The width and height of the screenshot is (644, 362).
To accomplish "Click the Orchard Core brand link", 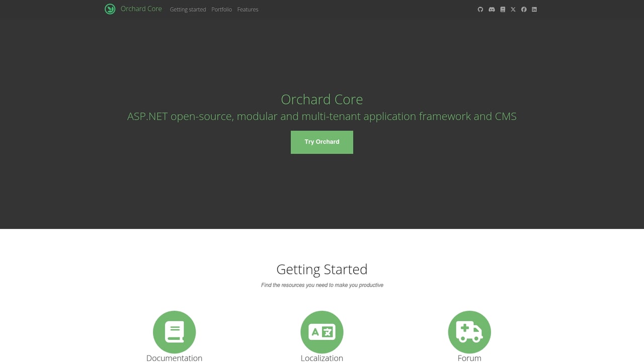I will coord(141,9).
